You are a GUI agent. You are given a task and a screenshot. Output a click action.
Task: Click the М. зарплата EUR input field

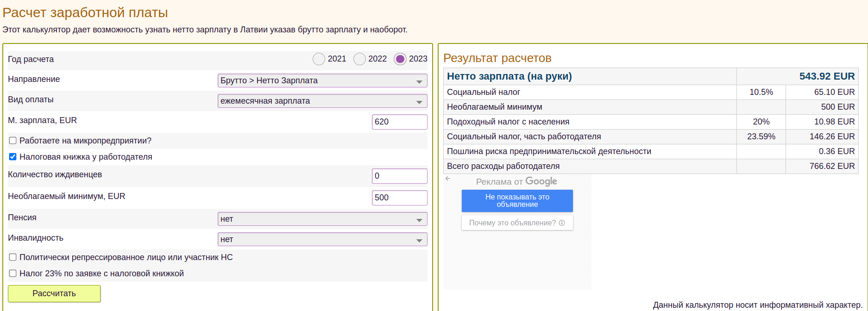click(399, 122)
